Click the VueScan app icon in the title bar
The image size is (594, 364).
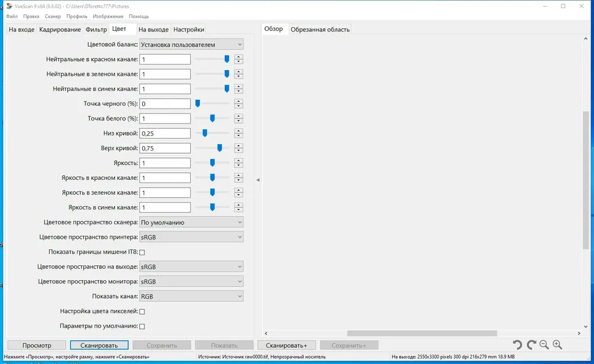(10, 6)
